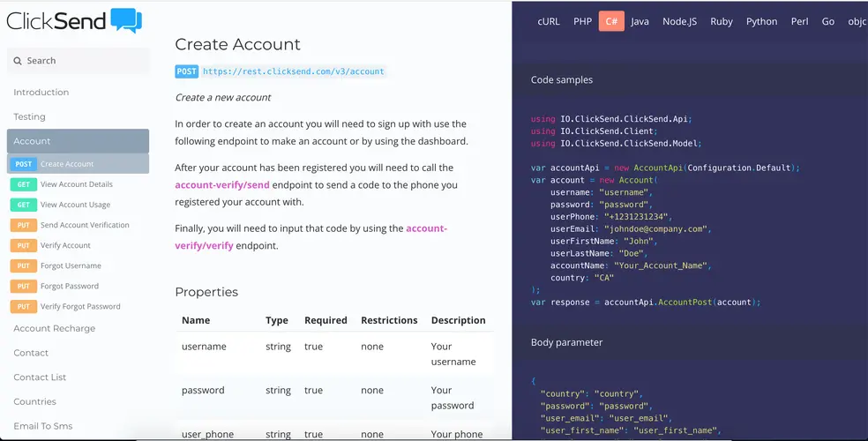Click the Description column header
The width and height of the screenshot is (868, 441).
click(459, 320)
